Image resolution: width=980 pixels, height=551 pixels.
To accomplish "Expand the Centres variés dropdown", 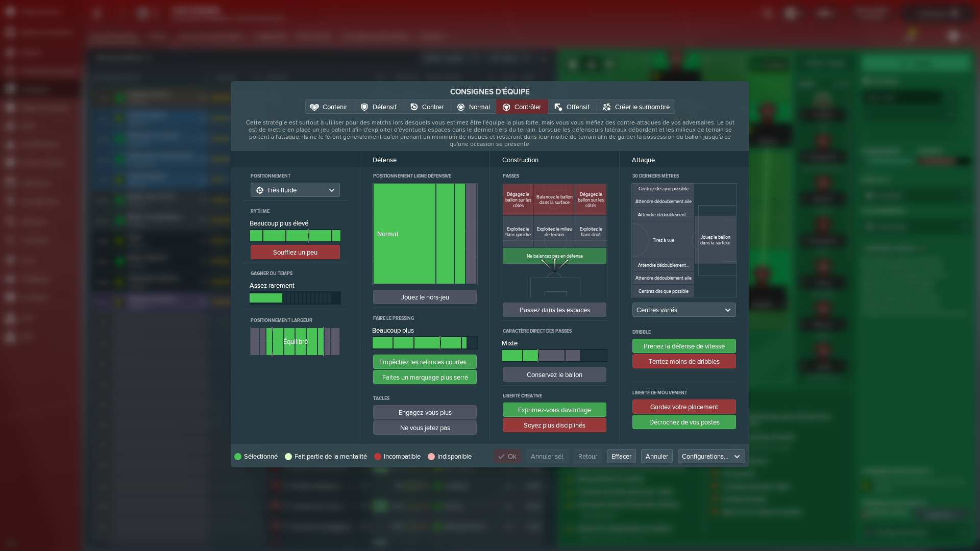I will point(684,310).
